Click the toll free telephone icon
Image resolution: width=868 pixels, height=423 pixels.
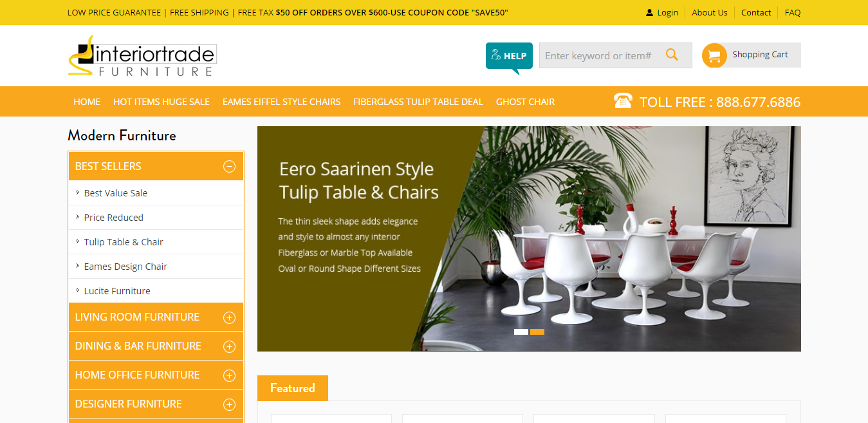point(623,101)
